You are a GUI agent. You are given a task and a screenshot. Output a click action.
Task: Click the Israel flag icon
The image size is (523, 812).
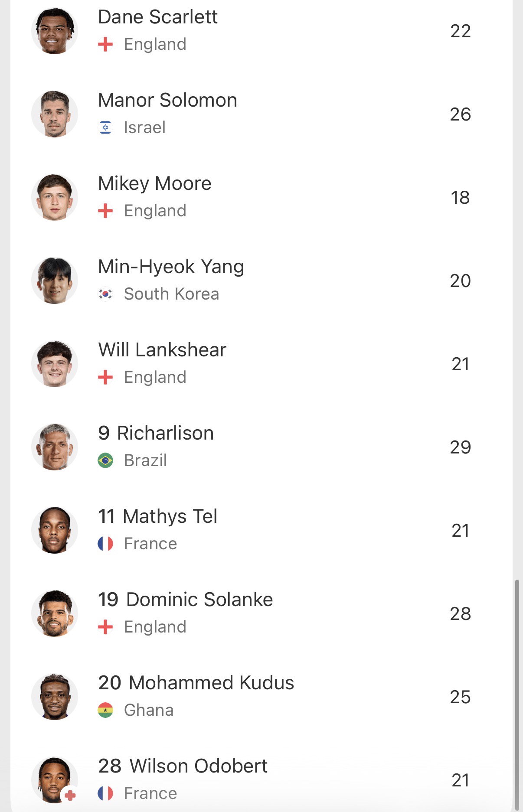(105, 127)
